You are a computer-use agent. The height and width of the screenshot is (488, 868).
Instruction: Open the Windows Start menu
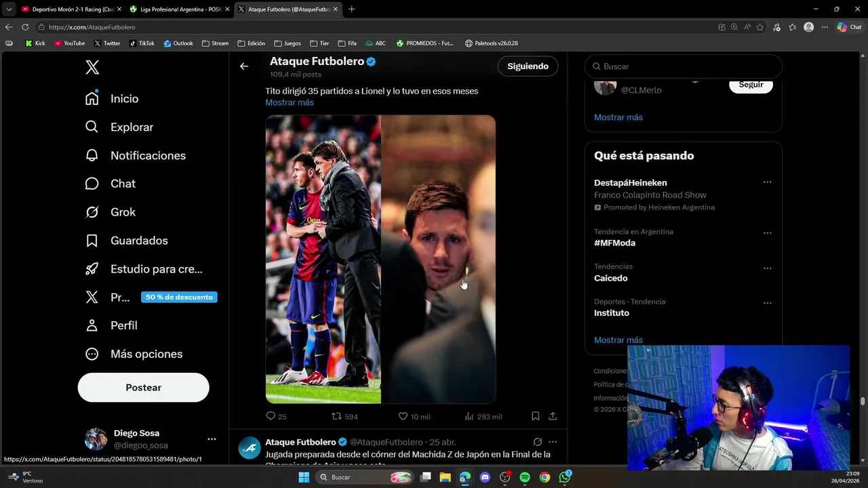pos(304,477)
